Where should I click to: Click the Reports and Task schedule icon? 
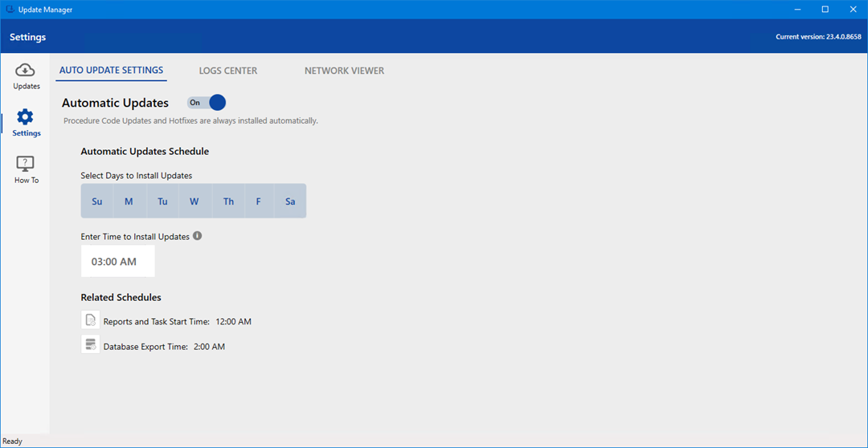pyautogui.click(x=90, y=320)
